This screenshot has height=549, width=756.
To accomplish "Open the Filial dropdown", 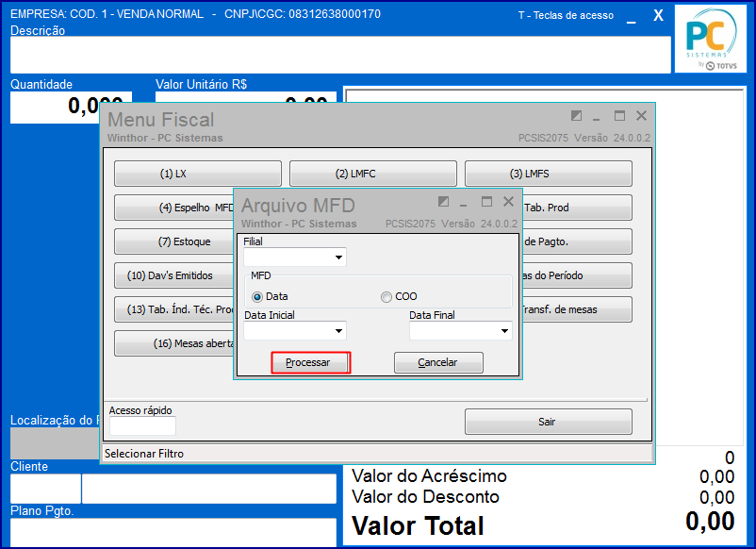I will [x=339, y=258].
